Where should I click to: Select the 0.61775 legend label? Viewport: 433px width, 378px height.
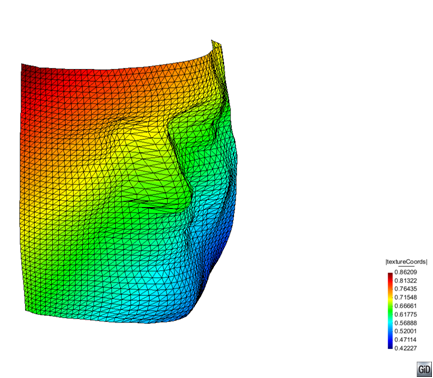406,314
